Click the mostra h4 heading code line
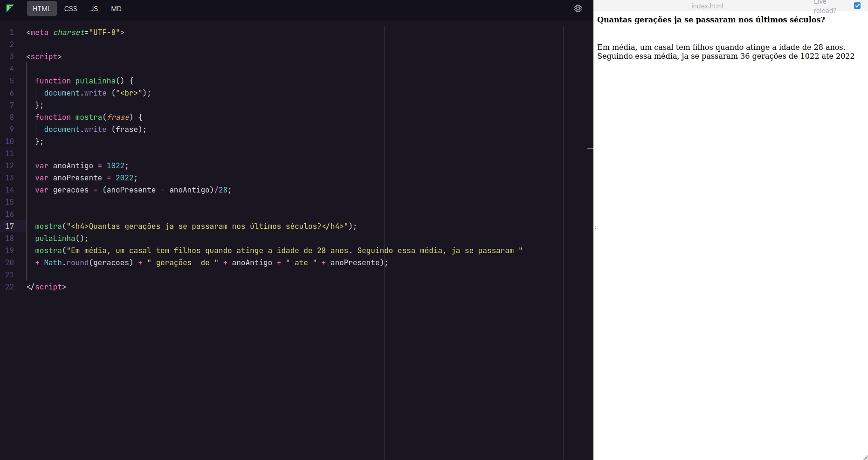This screenshot has height=460, width=868. coord(196,226)
